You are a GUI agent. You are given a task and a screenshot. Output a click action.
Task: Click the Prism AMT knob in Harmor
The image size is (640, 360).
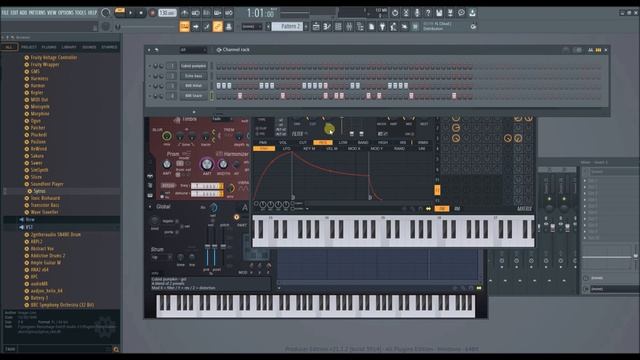[167, 164]
